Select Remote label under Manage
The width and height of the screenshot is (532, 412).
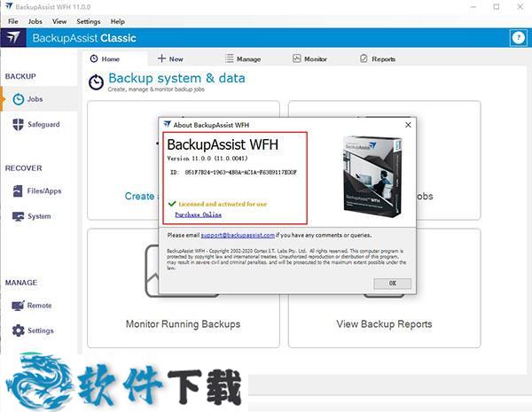coord(39,305)
